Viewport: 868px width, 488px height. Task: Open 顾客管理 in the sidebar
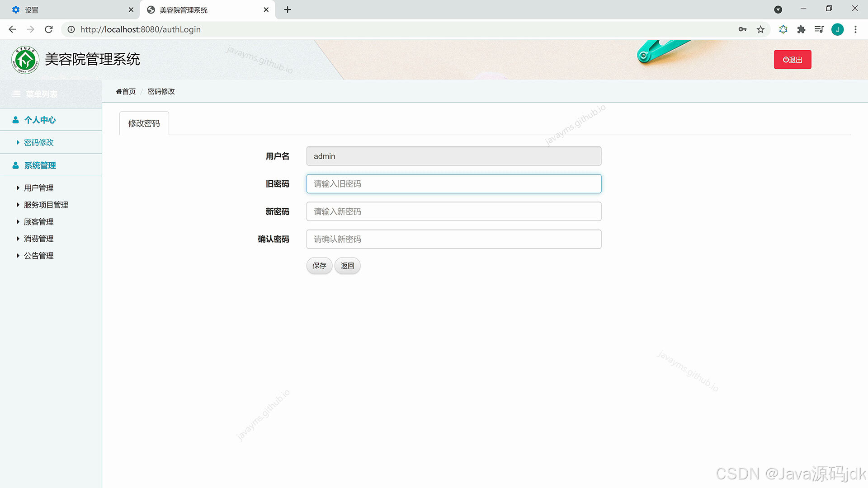tap(38, 222)
